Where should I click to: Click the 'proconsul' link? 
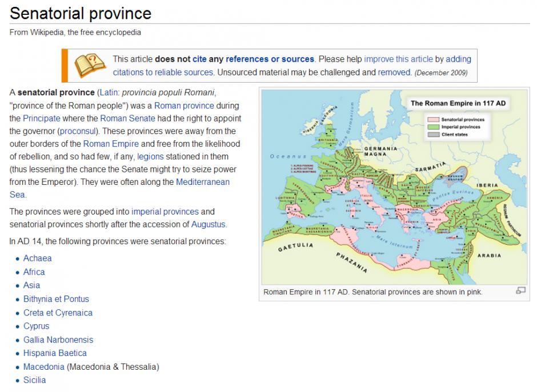[x=81, y=131]
